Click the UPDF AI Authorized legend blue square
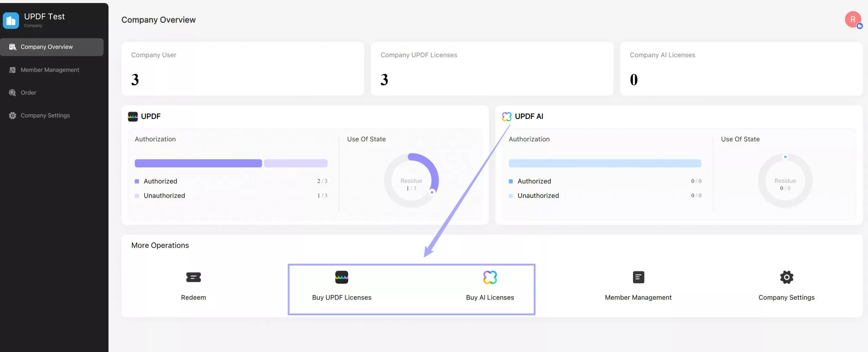The width and height of the screenshot is (868, 352). click(511, 181)
